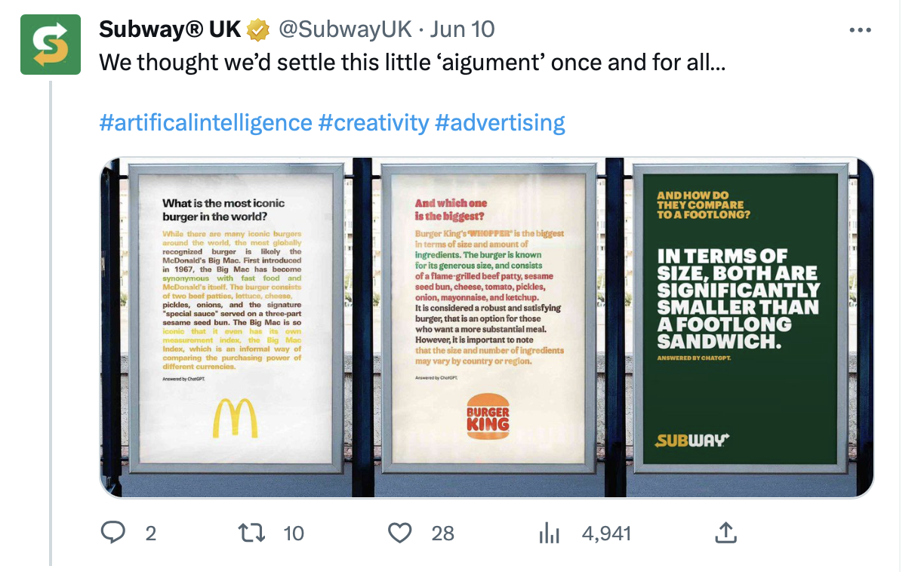Click the share upload icon
The image size is (924, 572).
(x=724, y=534)
